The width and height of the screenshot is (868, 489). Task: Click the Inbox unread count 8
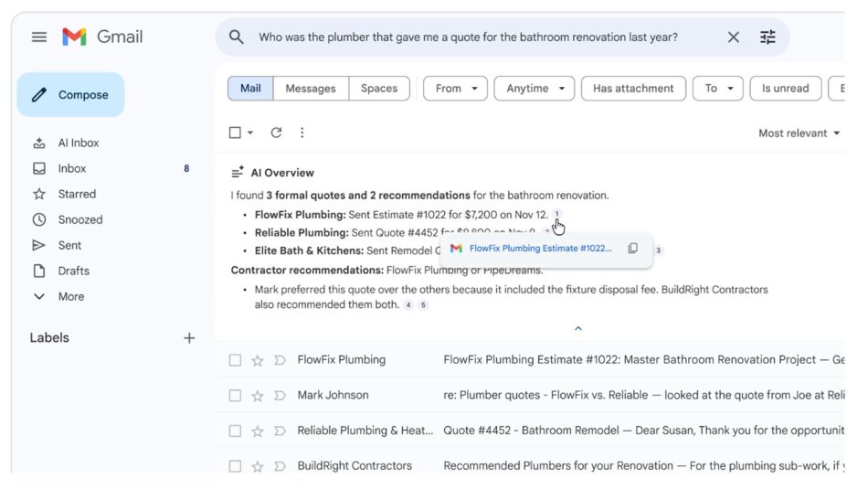coord(186,168)
